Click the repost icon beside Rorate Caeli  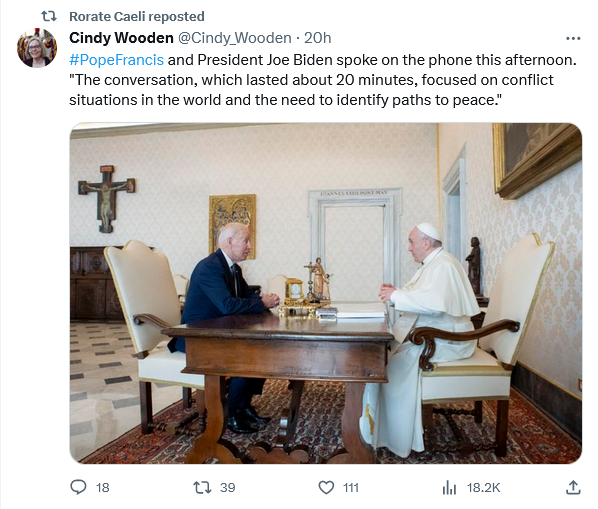49,16
